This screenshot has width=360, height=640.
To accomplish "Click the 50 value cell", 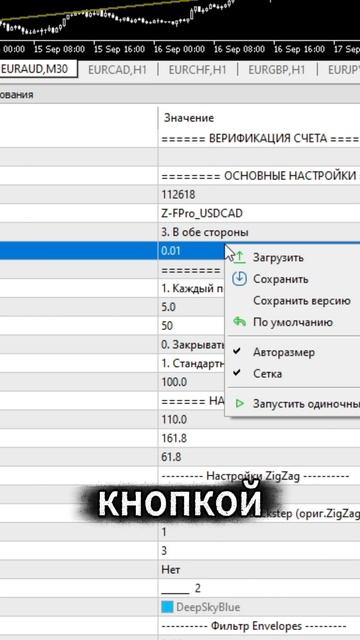I will tap(192, 326).
